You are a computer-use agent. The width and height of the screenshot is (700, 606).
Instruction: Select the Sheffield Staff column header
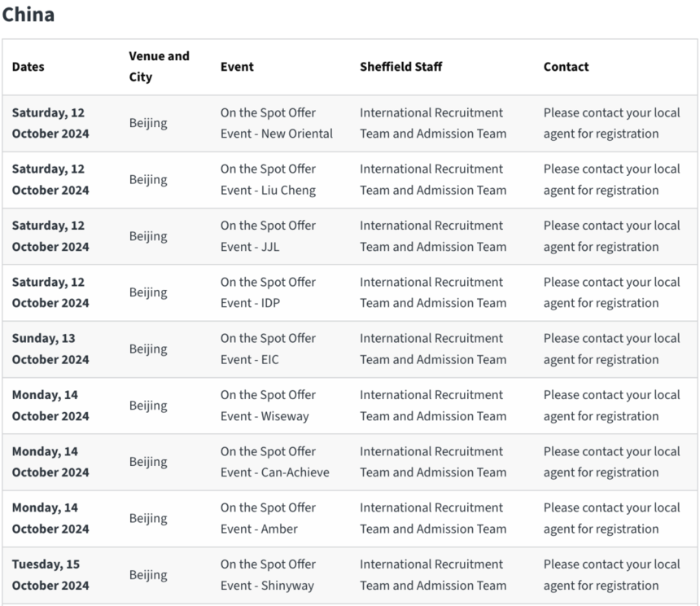401,67
